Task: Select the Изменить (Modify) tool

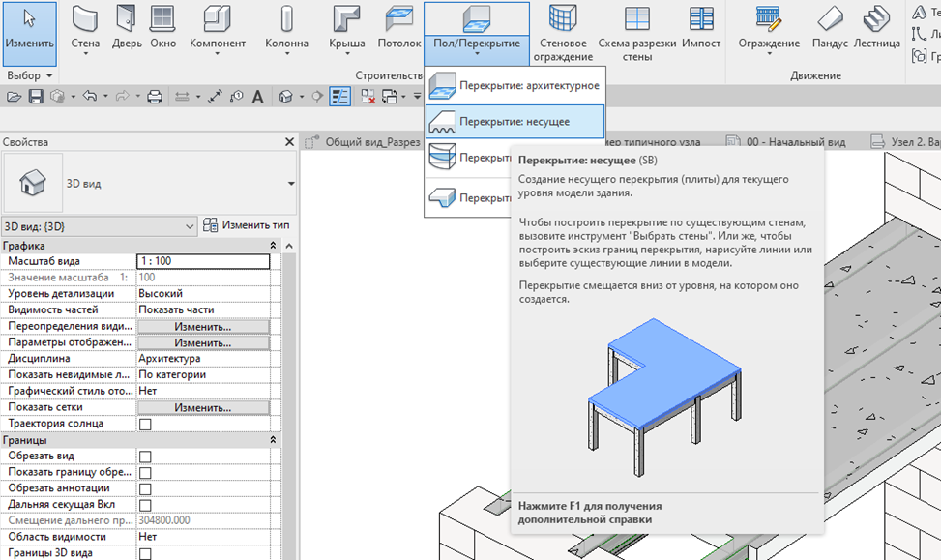Action: 29,33
